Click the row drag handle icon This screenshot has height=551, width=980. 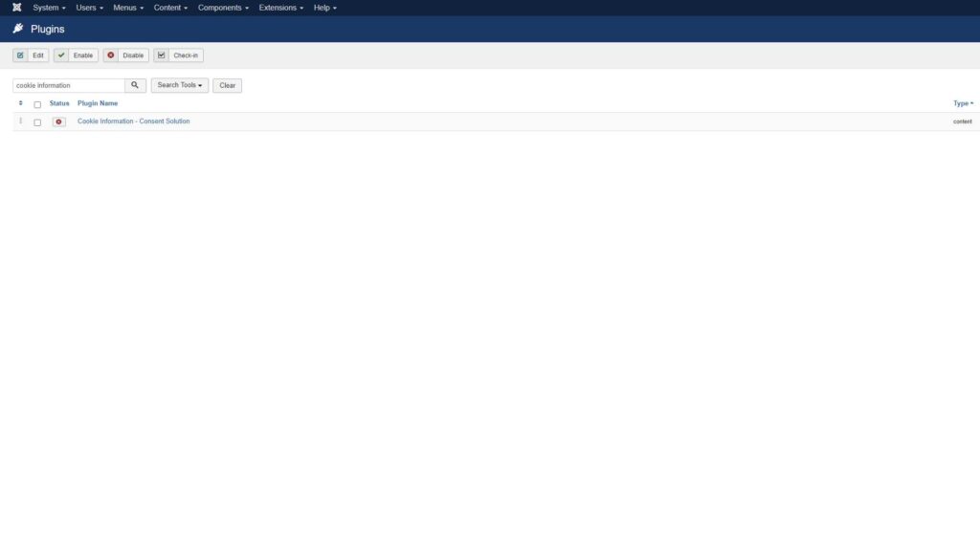click(21, 121)
